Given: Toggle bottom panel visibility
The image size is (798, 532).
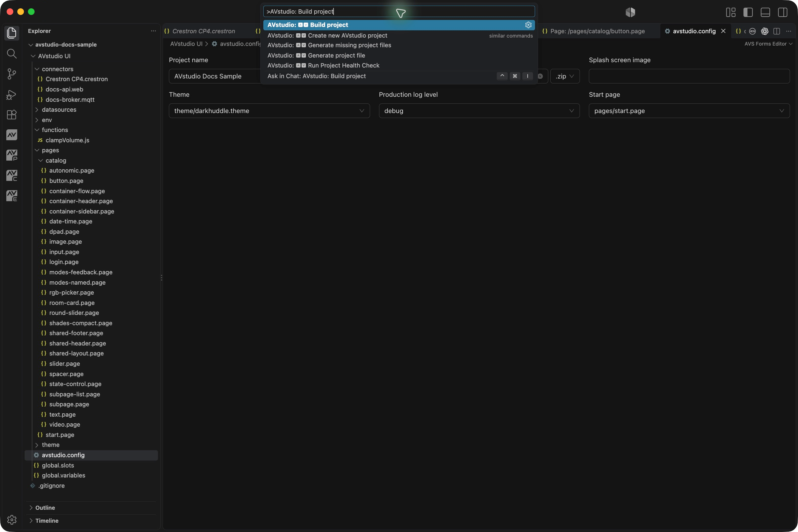Looking at the screenshot, I should (x=765, y=12).
